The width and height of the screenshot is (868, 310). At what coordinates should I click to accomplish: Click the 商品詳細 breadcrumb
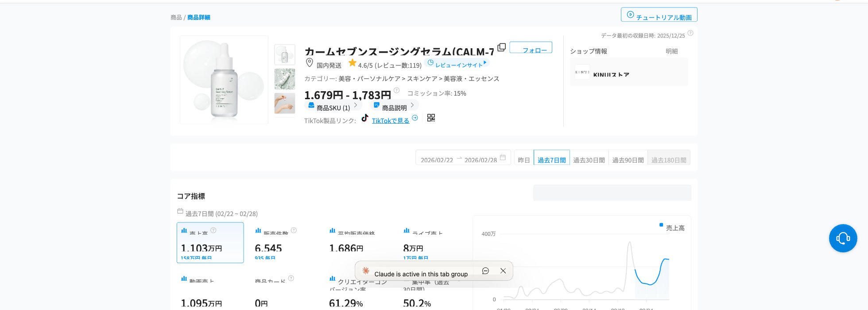tap(199, 17)
